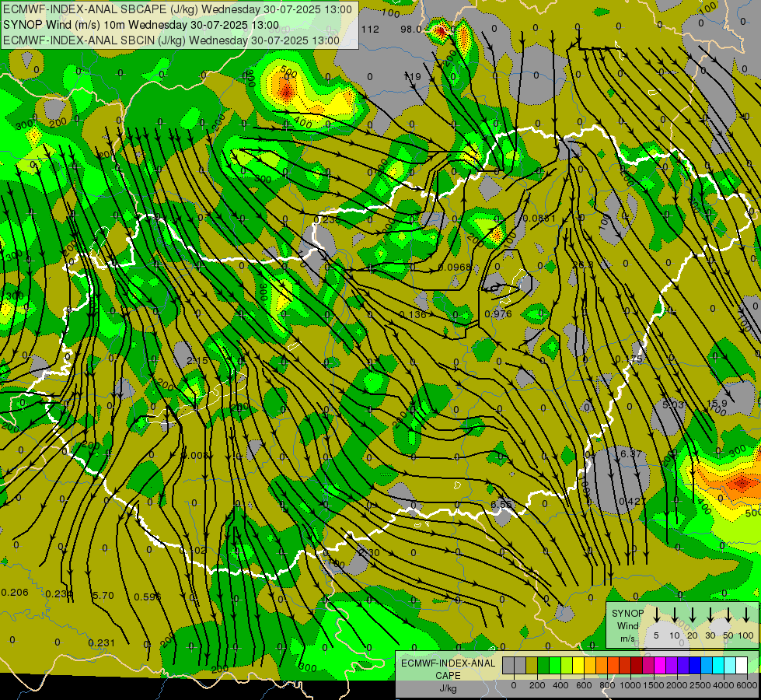
Task: Click the 600 tick label in the CAPE legend
Action: point(584,685)
